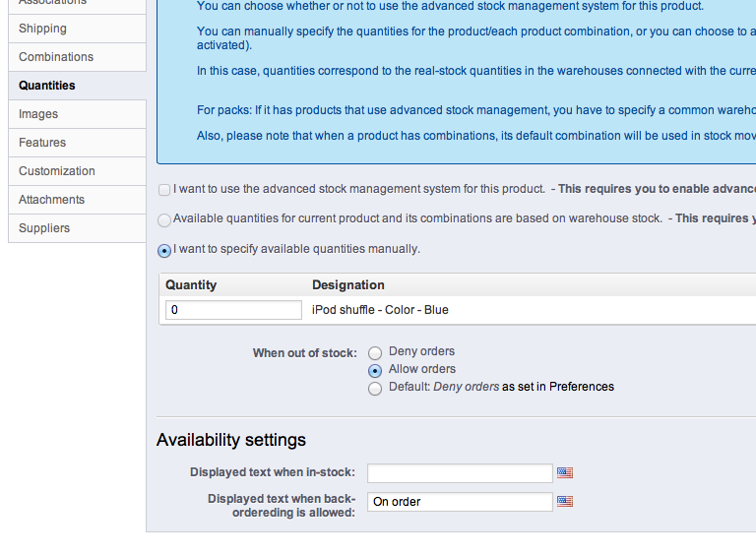
Task: Click the back-ordering displayed text field
Action: point(460,502)
